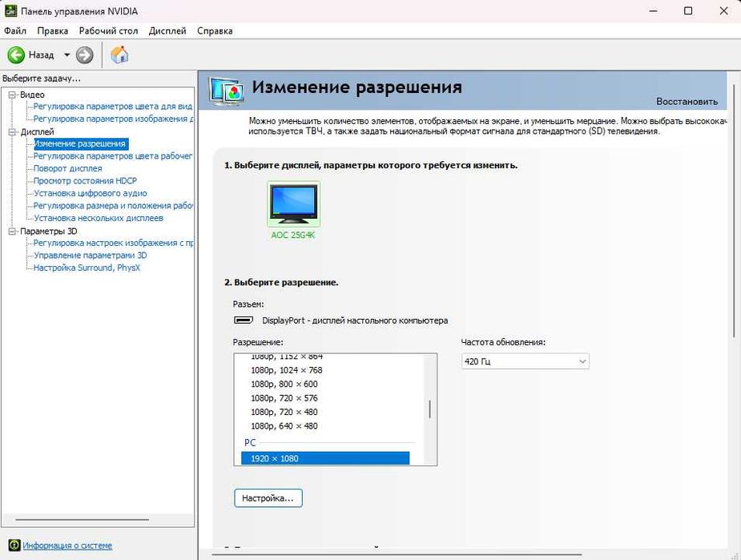741x560 pixels.
Task: Open Регулировка размера и положения рабочего стола
Action: click(x=113, y=206)
